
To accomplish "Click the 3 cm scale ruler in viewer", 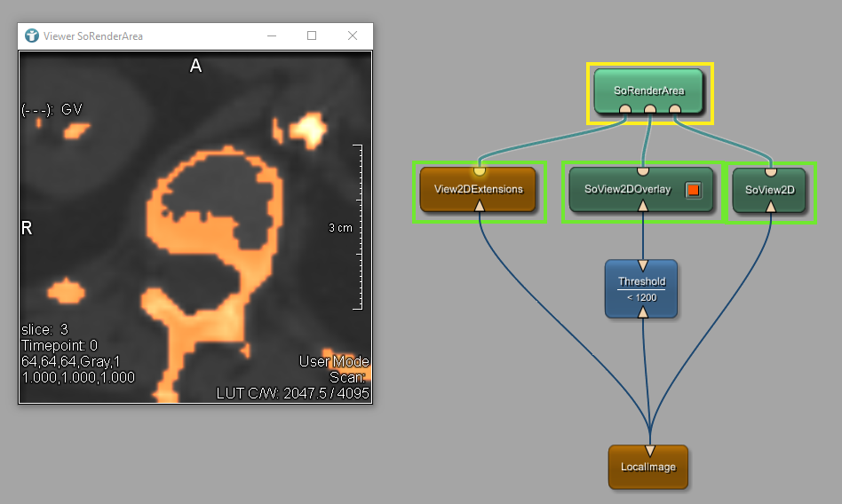I will click(355, 227).
